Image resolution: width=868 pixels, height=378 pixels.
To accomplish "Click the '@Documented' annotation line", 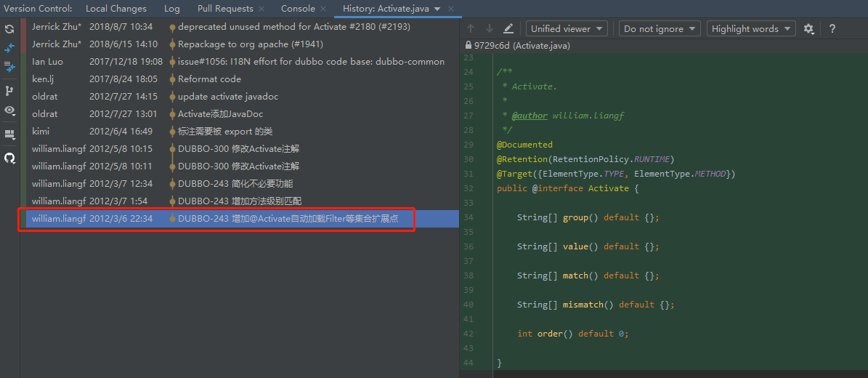I will [x=524, y=145].
